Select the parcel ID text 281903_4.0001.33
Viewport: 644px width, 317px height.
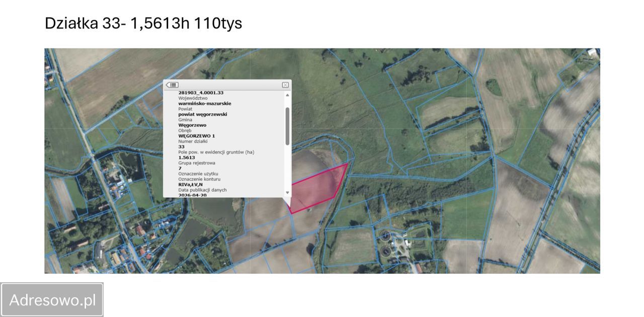click(x=201, y=93)
